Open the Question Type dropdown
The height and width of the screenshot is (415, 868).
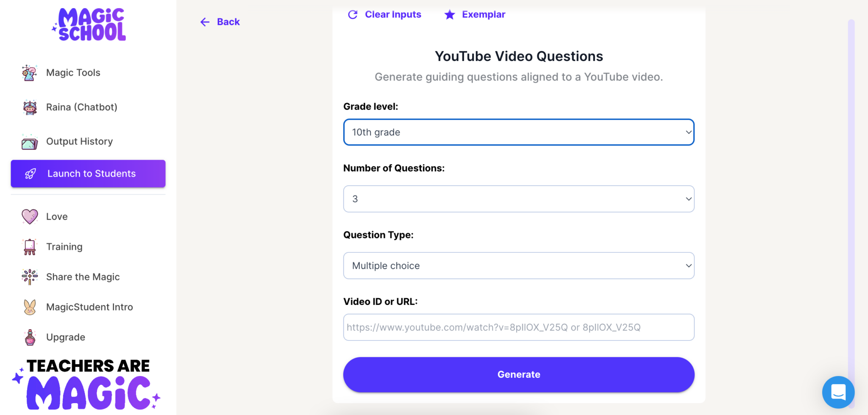518,266
